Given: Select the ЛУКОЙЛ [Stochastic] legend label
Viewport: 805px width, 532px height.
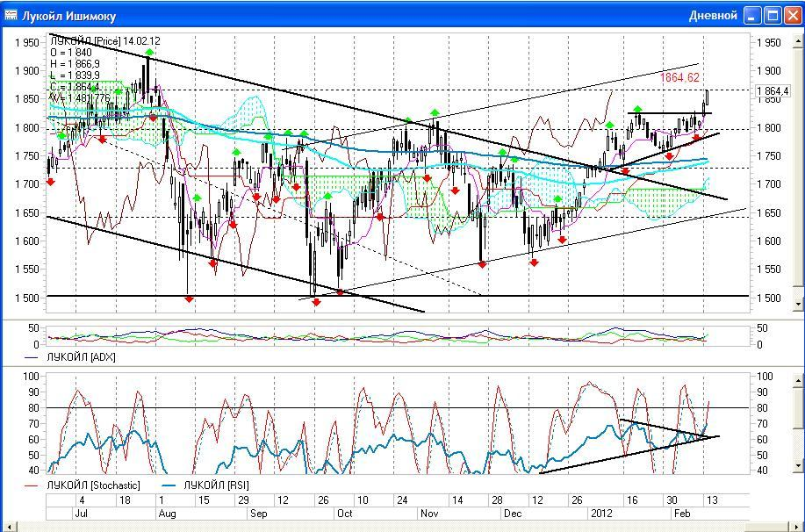Looking at the screenshot, I should [93, 485].
